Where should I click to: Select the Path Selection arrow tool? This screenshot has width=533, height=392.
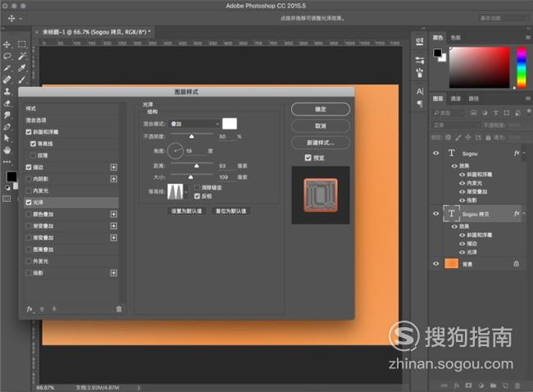tap(7, 139)
